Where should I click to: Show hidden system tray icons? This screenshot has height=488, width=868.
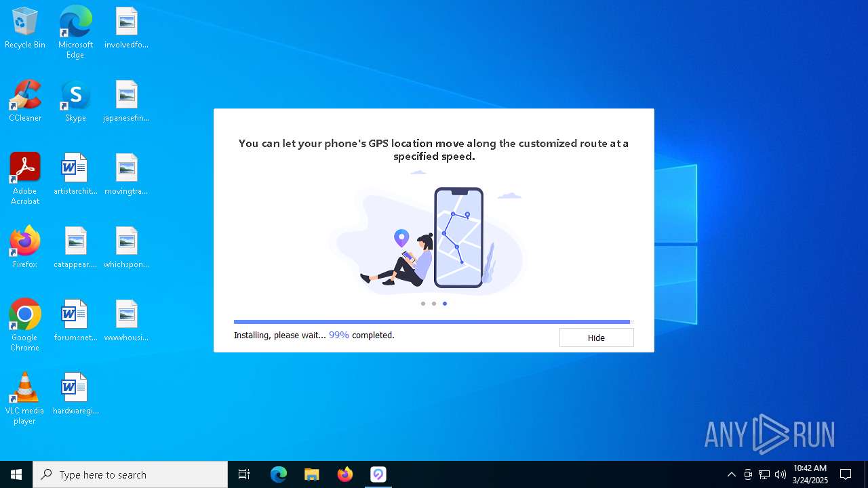point(731,474)
